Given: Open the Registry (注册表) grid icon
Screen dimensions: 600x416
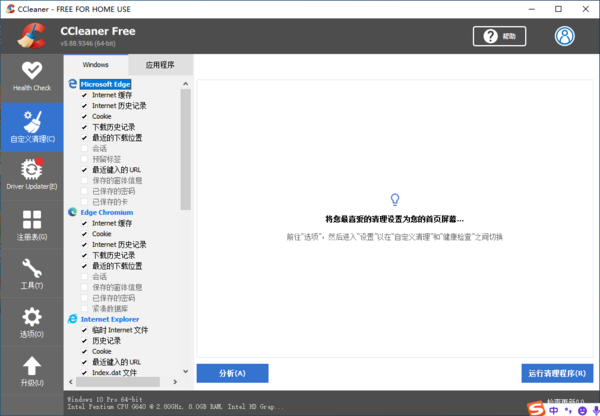Looking at the screenshot, I should (32, 220).
